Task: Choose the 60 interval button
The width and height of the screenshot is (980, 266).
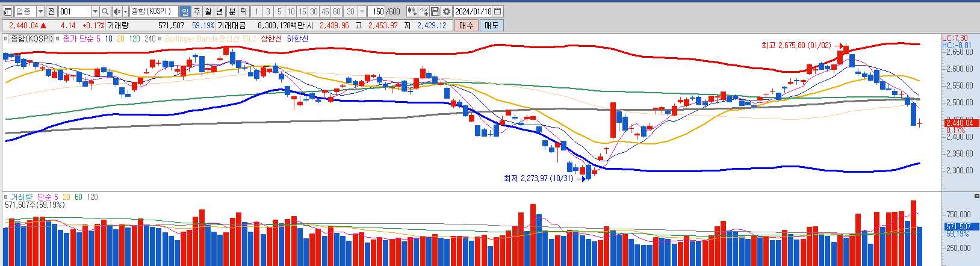Action: (x=336, y=11)
